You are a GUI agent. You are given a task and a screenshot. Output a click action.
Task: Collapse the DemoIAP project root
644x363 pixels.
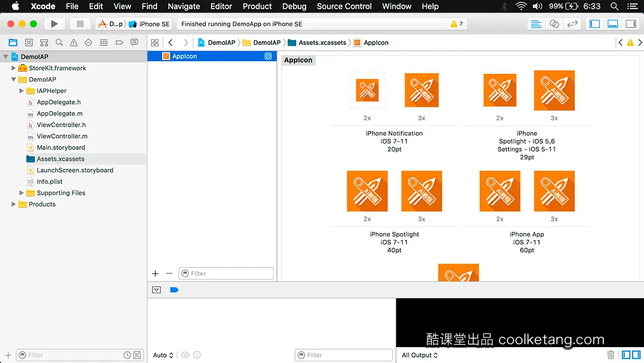tap(6, 57)
